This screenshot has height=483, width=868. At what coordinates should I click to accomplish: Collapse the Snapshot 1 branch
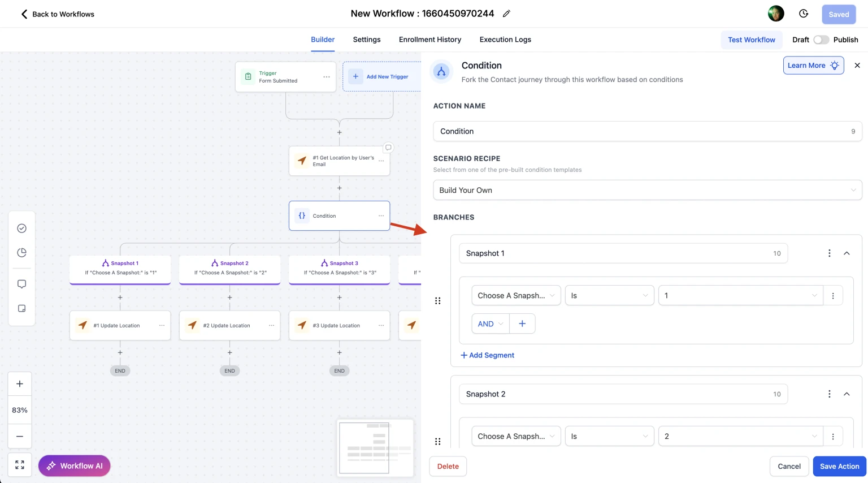(x=847, y=253)
